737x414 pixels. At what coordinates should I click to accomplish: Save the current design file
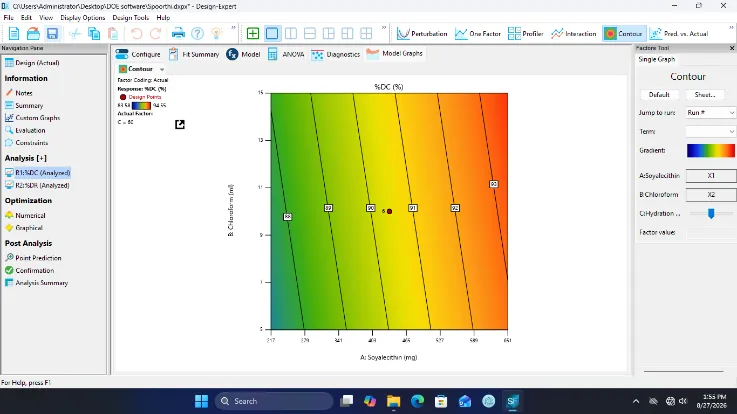[52, 33]
